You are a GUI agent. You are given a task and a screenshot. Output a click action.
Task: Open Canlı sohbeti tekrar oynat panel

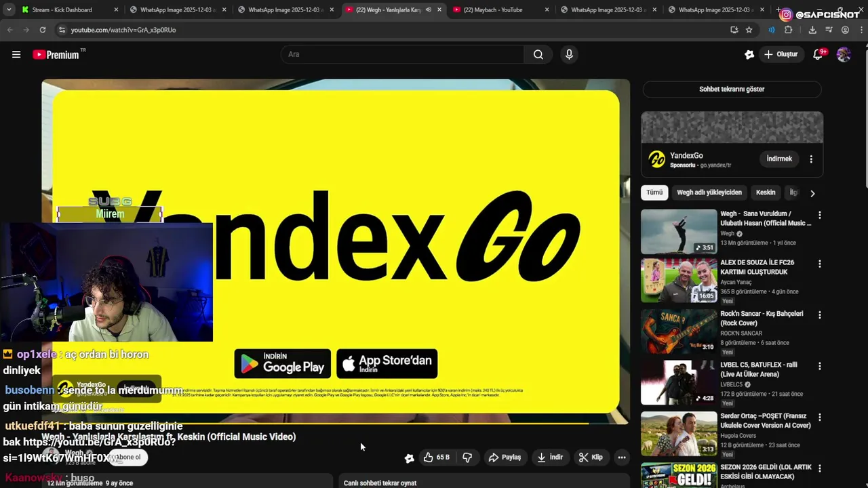pos(484,481)
